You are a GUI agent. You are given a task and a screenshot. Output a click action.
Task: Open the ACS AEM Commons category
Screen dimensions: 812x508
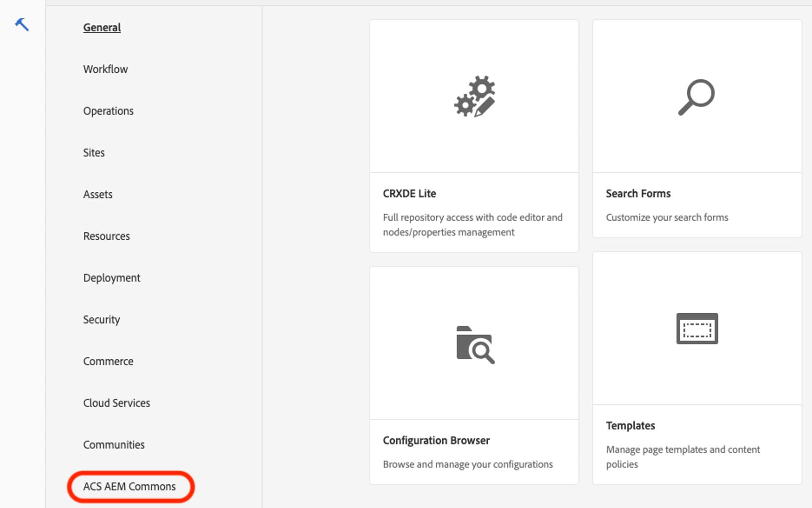(130, 487)
